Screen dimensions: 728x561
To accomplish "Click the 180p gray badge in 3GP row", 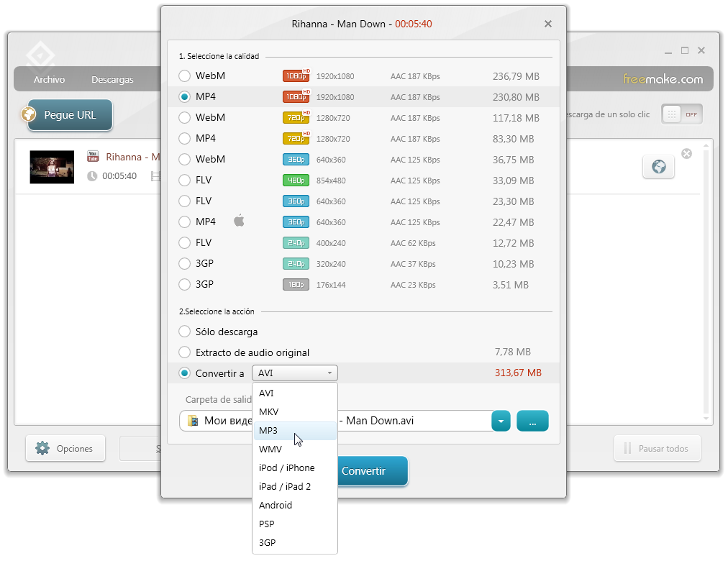I will pyautogui.click(x=296, y=284).
